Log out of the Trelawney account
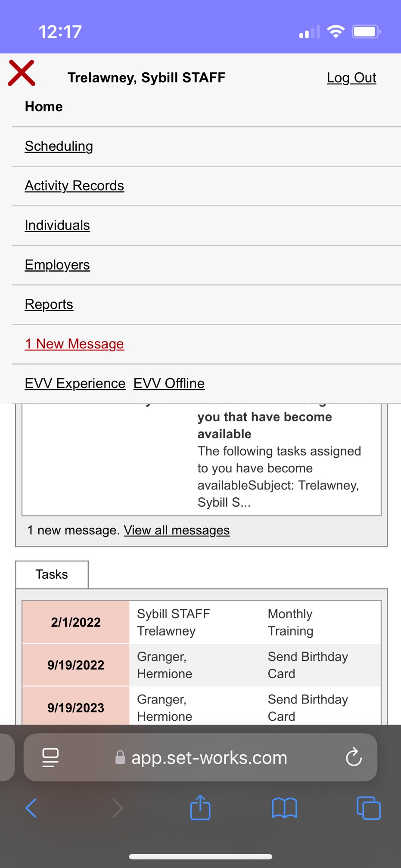The width and height of the screenshot is (401, 868). pos(351,77)
